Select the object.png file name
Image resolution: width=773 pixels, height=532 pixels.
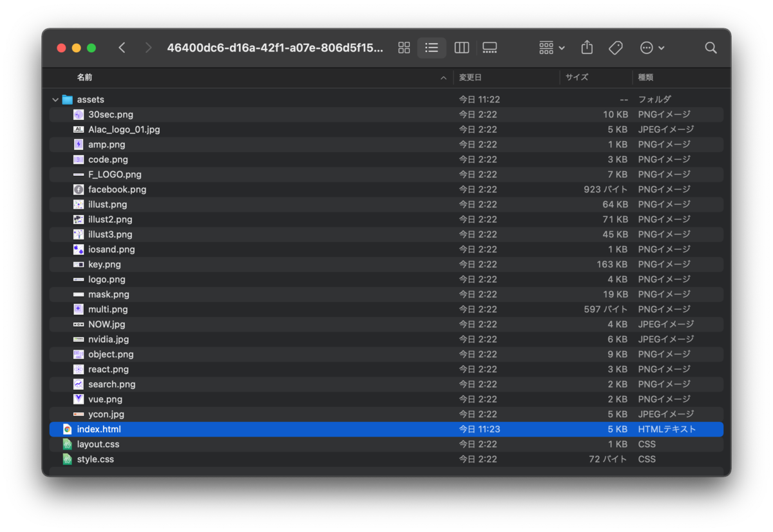click(x=111, y=354)
